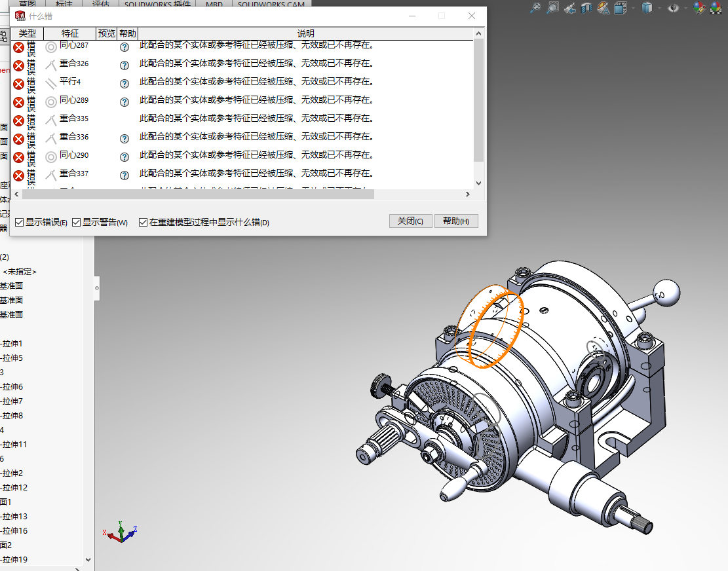The image size is (728, 571).
Task: Open the Hide/Show Items eye icon
Action: [673, 7]
